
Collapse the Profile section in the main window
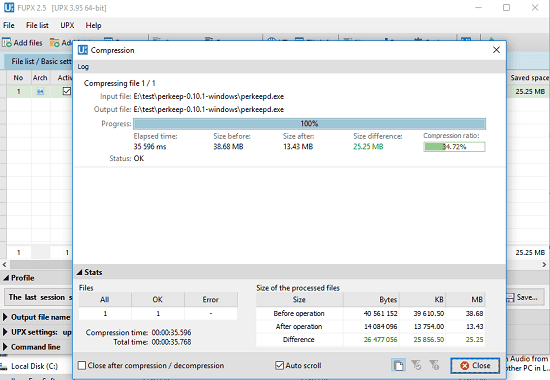[6, 278]
